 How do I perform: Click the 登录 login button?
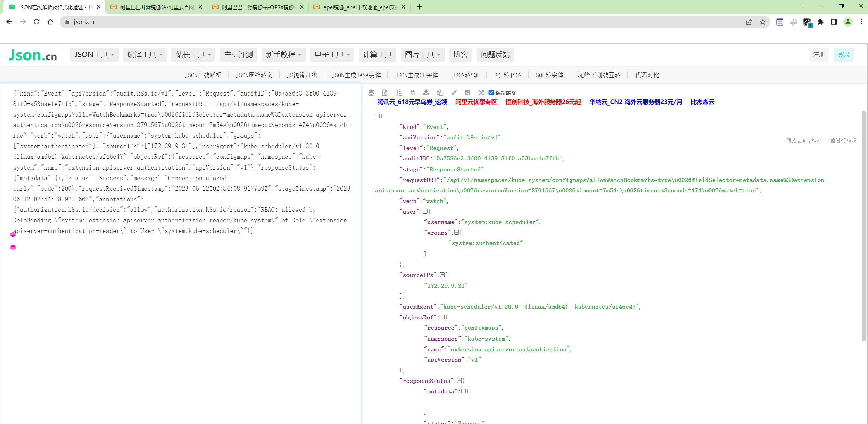pos(844,55)
